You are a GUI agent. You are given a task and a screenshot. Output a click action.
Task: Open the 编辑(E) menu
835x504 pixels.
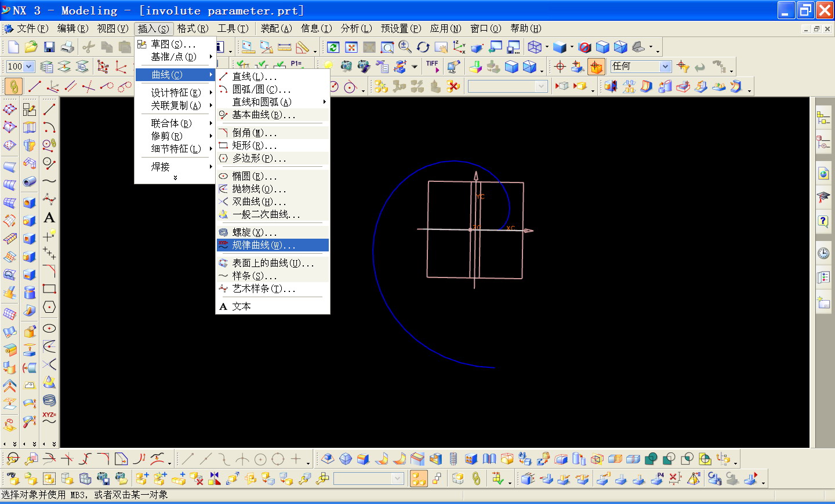[72, 28]
